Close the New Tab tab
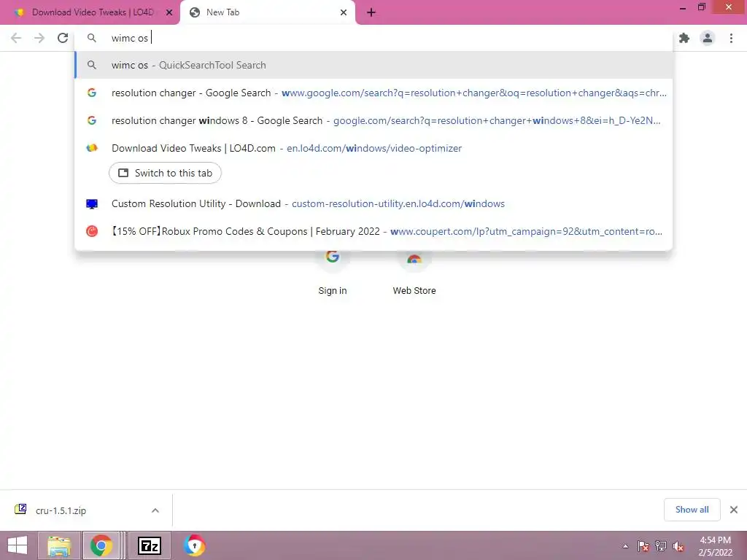Image resolution: width=747 pixels, height=560 pixels. (344, 13)
